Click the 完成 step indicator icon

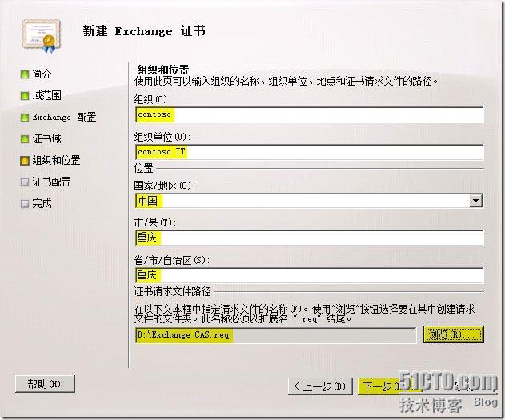(25, 204)
